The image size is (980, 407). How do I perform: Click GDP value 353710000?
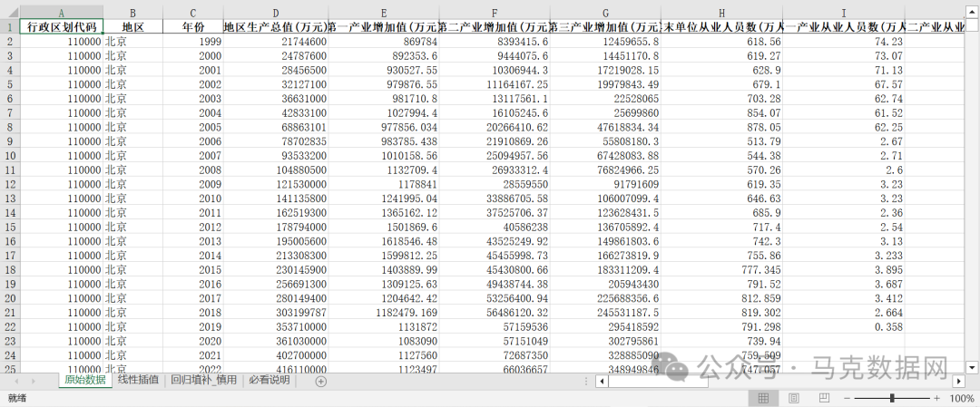tap(276, 325)
